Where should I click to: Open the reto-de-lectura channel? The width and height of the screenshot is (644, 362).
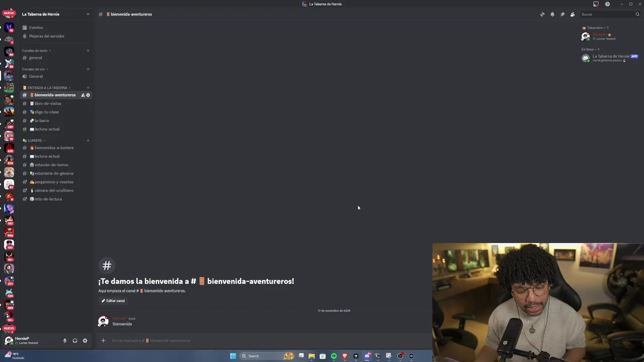pos(55,199)
